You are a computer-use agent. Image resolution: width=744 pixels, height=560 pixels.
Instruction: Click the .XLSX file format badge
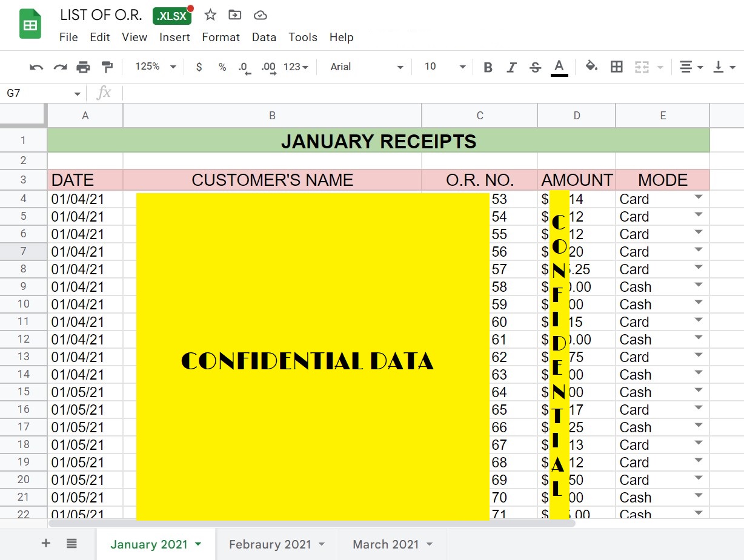172,16
